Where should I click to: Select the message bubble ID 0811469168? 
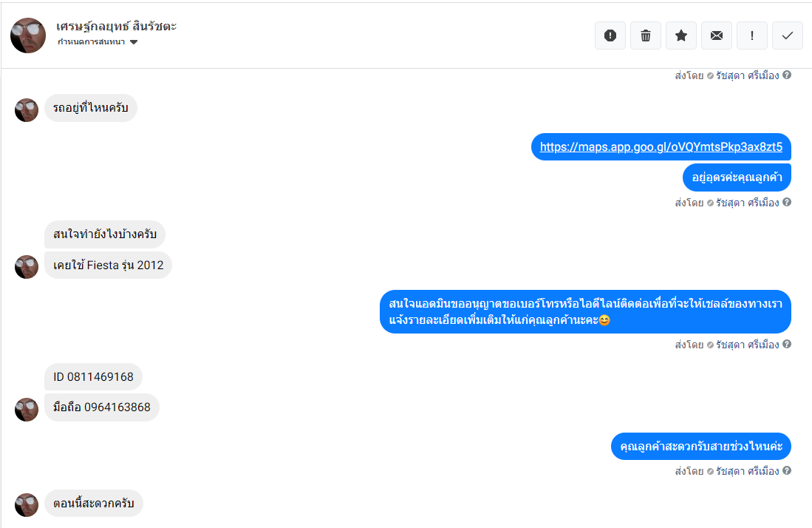93,376
